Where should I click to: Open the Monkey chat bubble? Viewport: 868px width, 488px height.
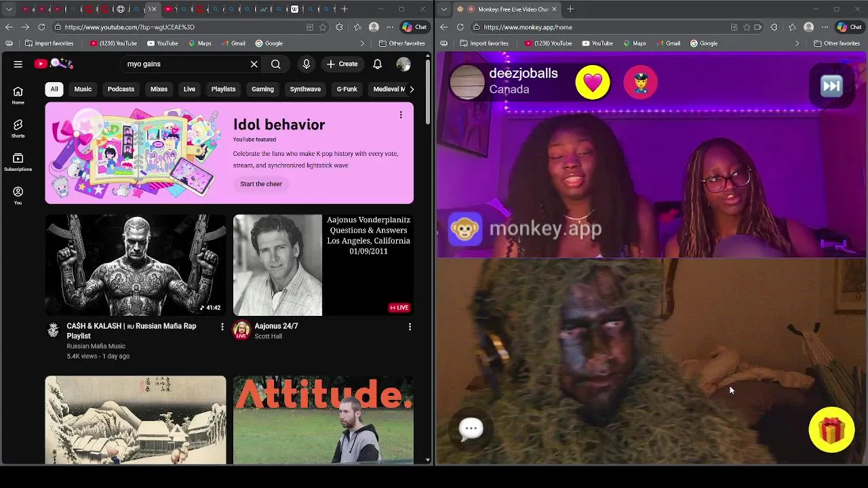471,428
